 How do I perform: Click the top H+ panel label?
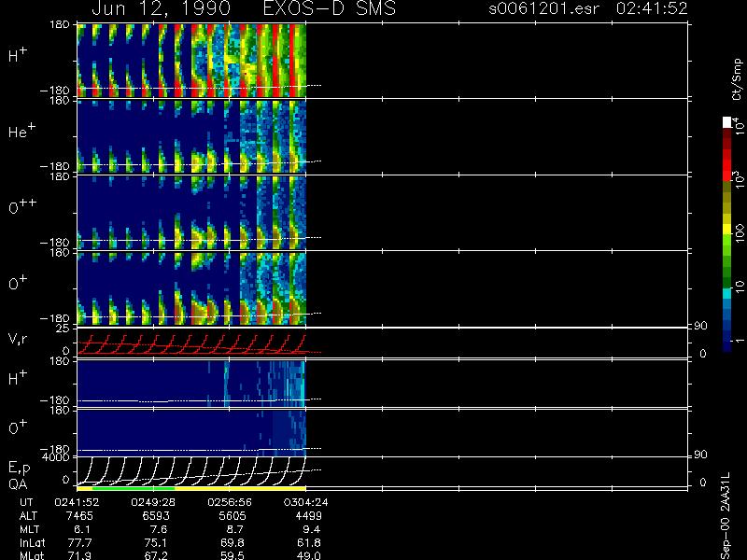18,55
